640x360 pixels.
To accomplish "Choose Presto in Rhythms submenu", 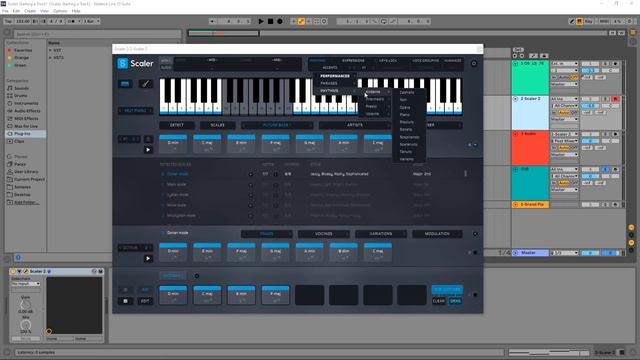I will 374,107.
